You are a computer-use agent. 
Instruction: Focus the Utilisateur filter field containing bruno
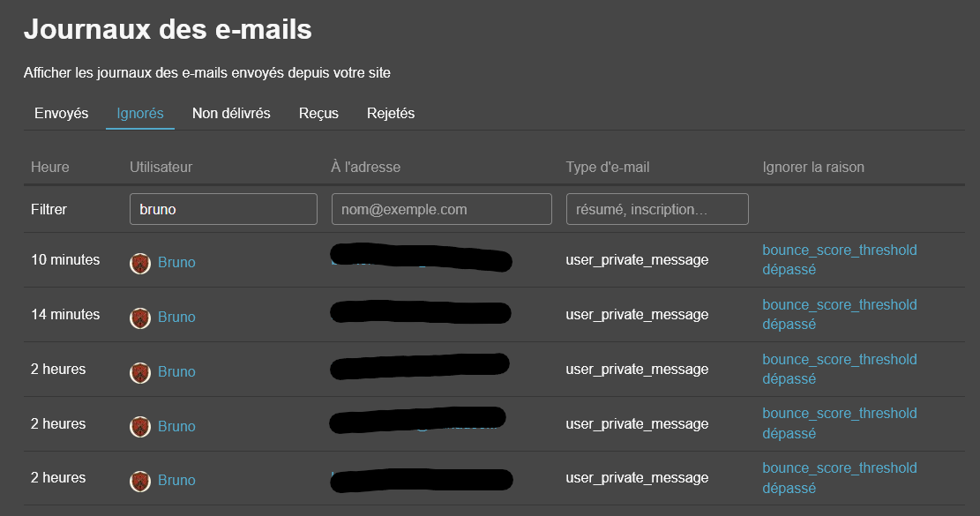223,209
